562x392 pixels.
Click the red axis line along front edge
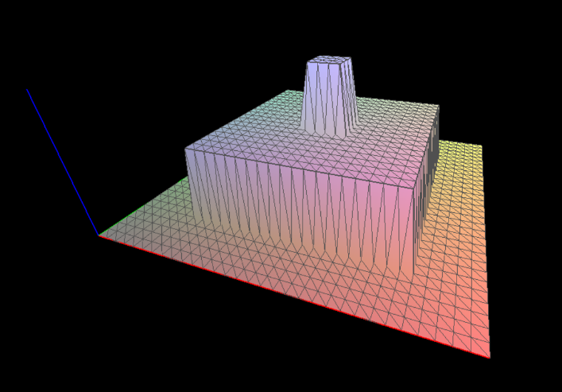294,297
